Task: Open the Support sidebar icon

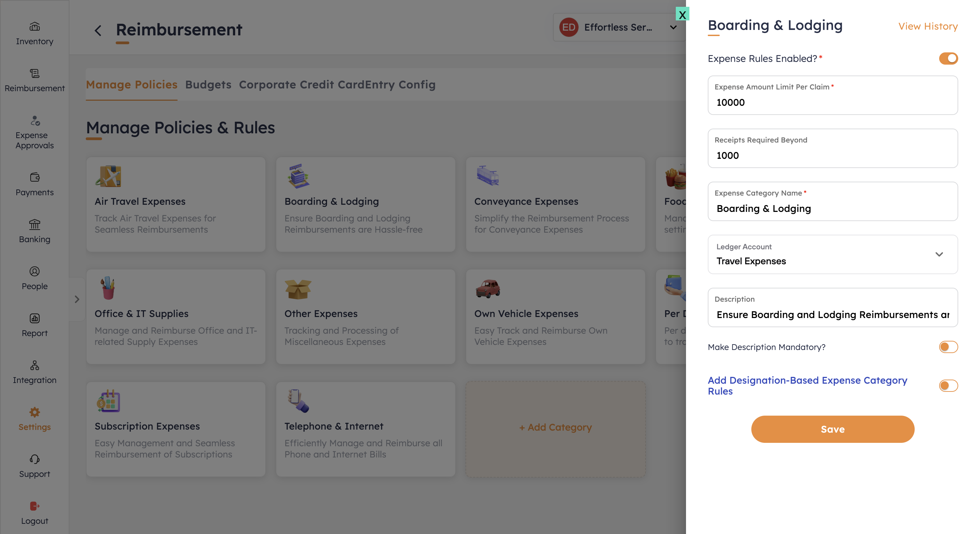Action: (x=35, y=459)
